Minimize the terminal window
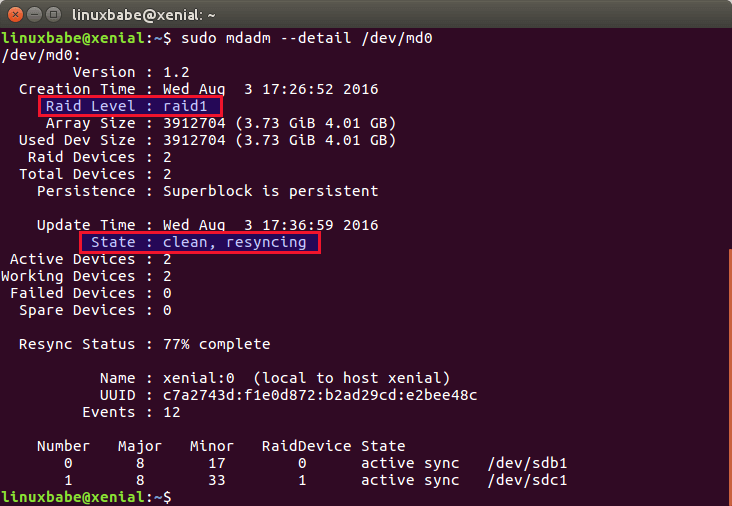Image resolution: width=732 pixels, height=506 pixels. click(34, 14)
